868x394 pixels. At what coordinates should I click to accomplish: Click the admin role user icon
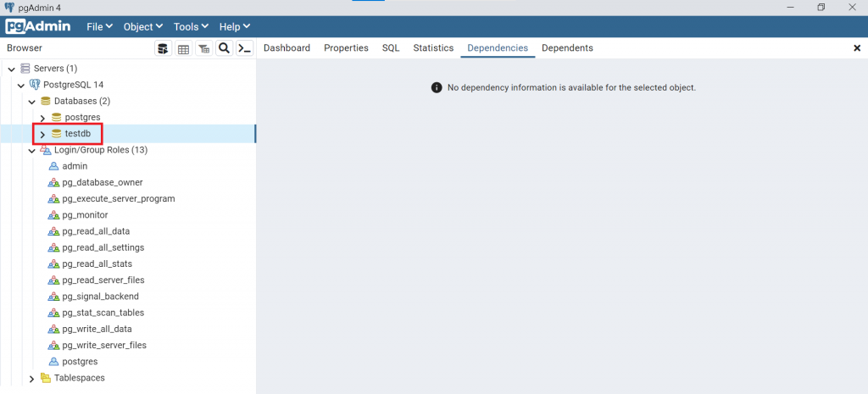tap(53, 166)
